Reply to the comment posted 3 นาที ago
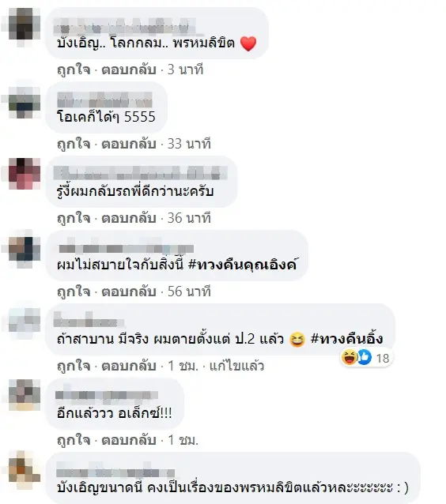 [129, 70]
